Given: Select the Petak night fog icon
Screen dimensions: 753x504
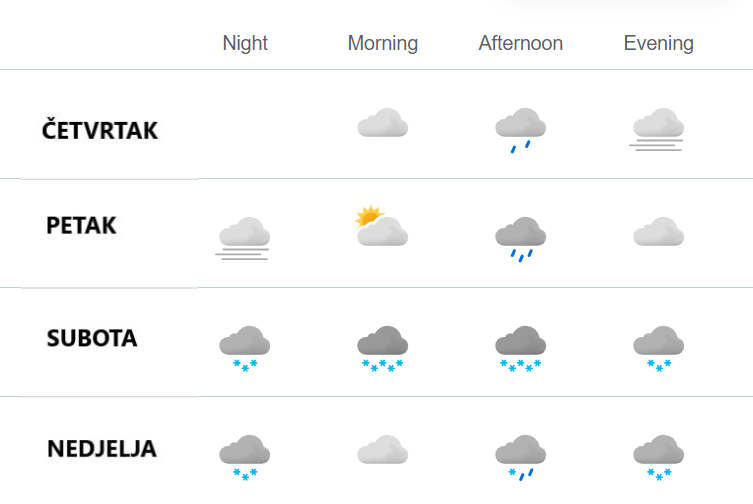Looking at the screenshot, I should (243, 239).
